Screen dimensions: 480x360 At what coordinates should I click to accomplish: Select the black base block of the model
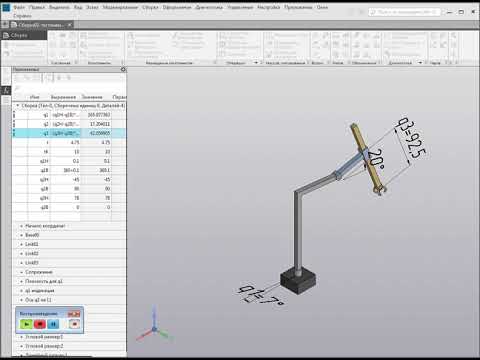point(298,282)
